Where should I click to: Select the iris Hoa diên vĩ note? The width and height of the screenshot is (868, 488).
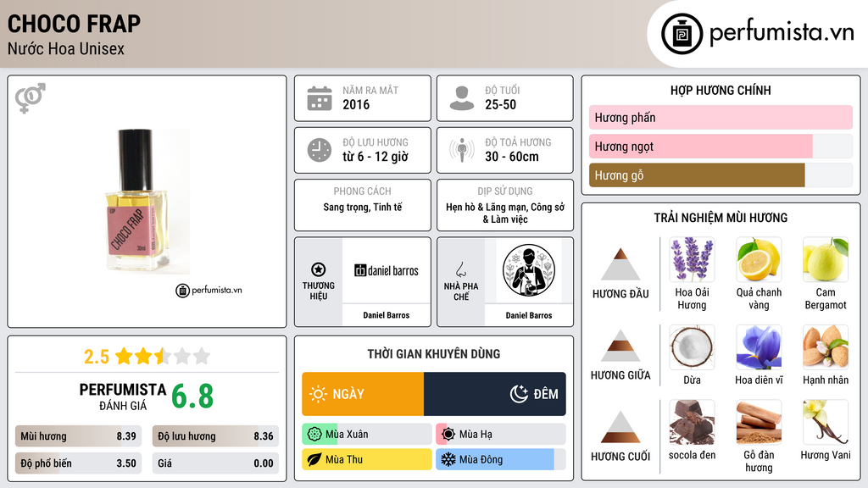[759, 347]
